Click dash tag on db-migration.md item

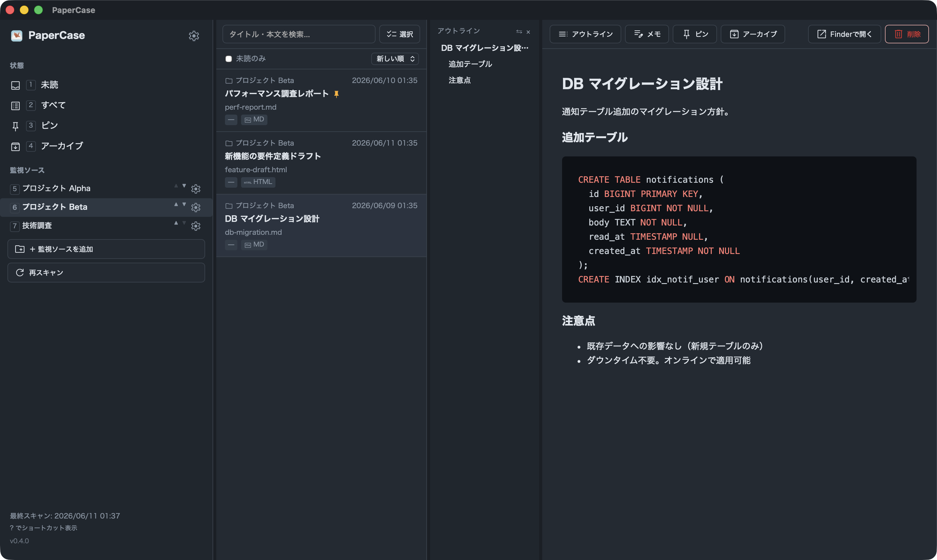[231, 245]
